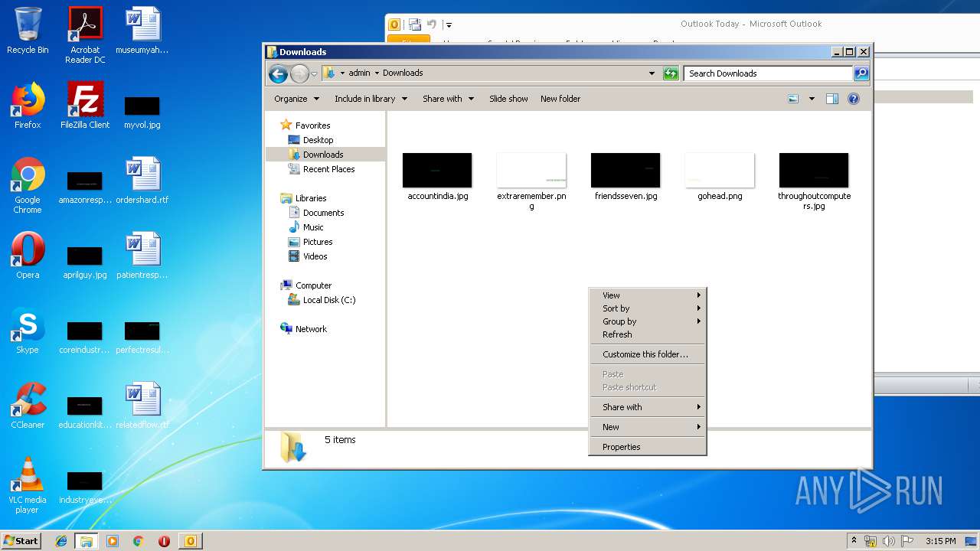Open VLC media player desktop icon
Screen dimensions: 980x551
tap(28, 485)
